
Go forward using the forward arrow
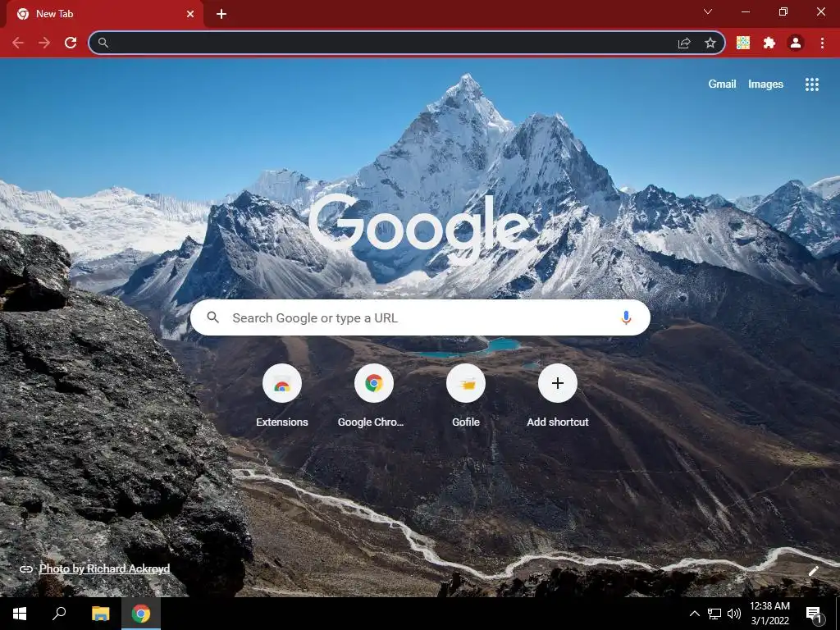[44, 43]
